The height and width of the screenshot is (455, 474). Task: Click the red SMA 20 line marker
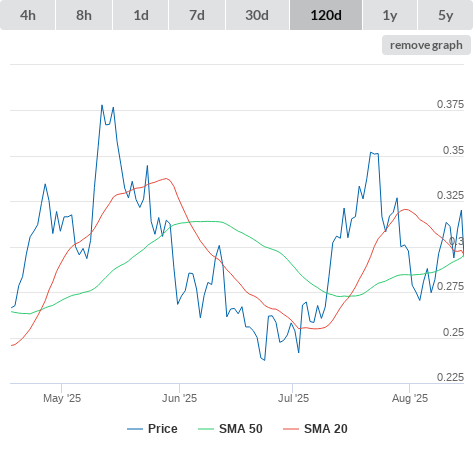(291, 429)
